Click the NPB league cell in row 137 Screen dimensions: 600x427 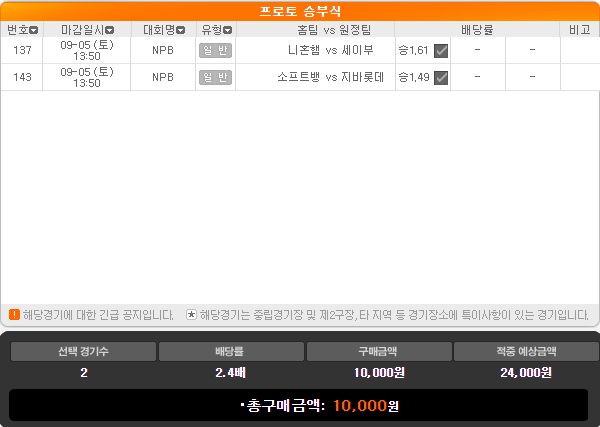coord(163,50)
